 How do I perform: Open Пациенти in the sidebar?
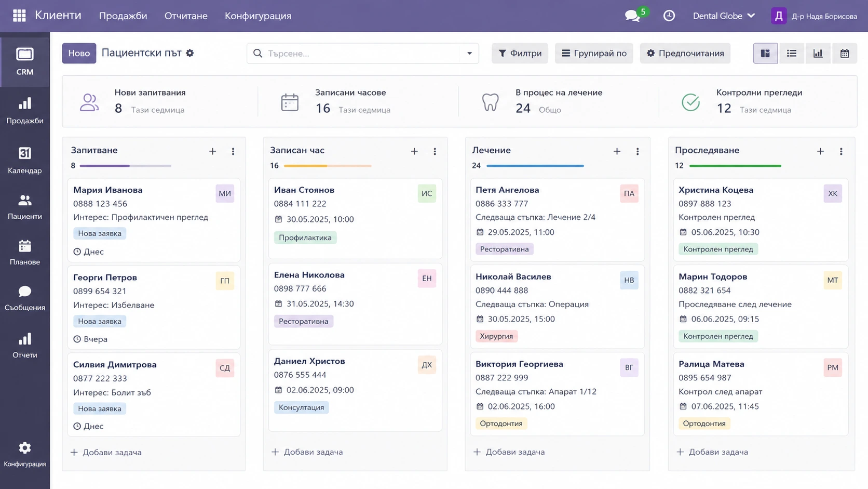coord(25,207)
